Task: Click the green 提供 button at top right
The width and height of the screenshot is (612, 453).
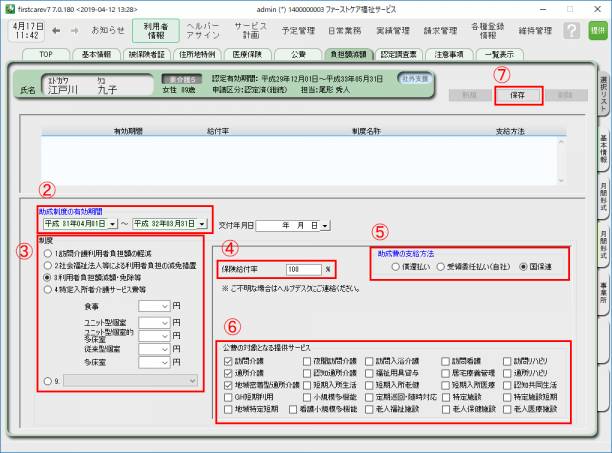Action: (x=597, y=31)
